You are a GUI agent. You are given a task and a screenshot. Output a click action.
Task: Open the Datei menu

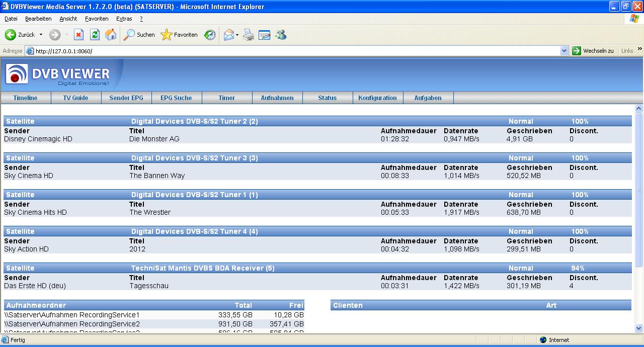pyautogui.click(x=11, y=19)
